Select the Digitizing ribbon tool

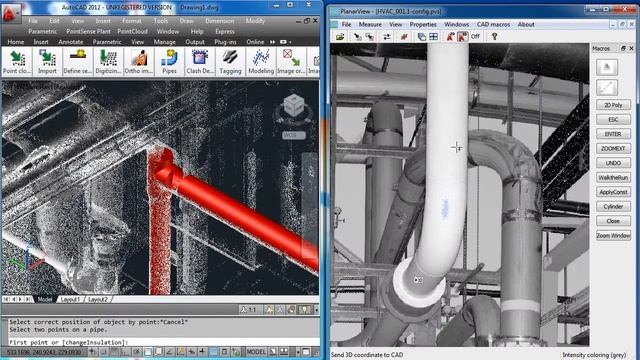pyautogui.click(x=108, y=62)
